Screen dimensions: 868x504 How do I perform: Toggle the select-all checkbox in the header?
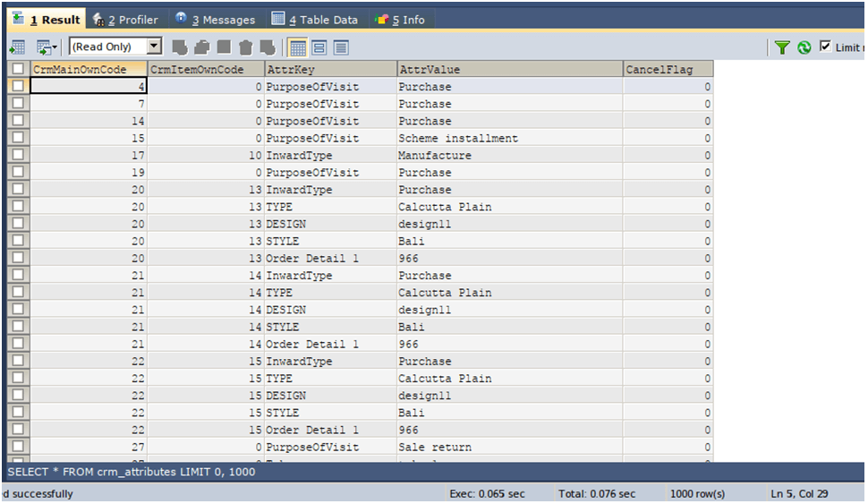(x=18, y=69)
